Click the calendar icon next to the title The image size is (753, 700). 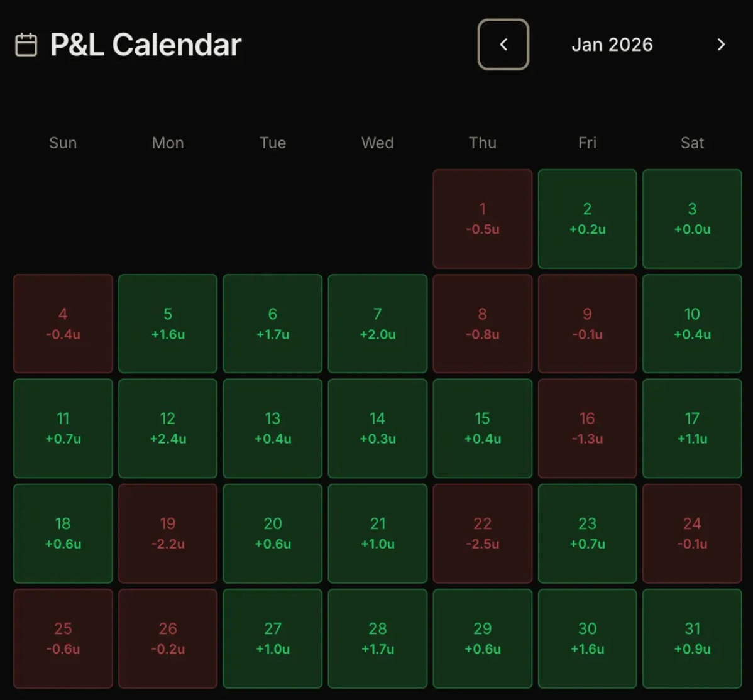coord(26,44)
